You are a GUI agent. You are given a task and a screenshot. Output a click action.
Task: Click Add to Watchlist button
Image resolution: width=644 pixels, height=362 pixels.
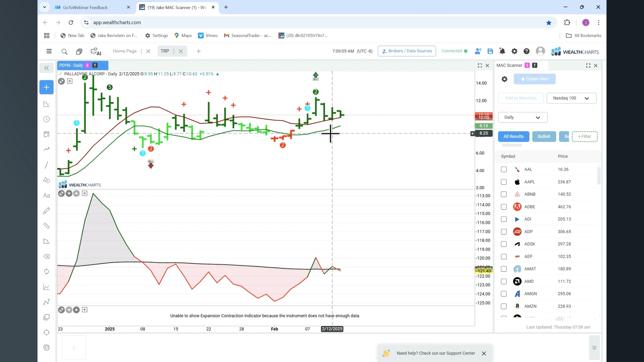click(x=520, y=98)
